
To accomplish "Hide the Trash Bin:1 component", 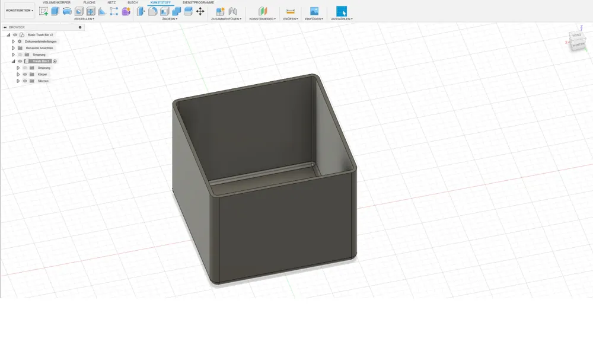I will (20, 61).
